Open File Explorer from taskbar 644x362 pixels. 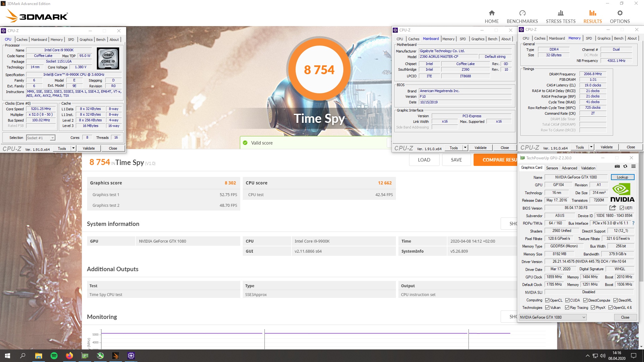(x=38, y=356)
